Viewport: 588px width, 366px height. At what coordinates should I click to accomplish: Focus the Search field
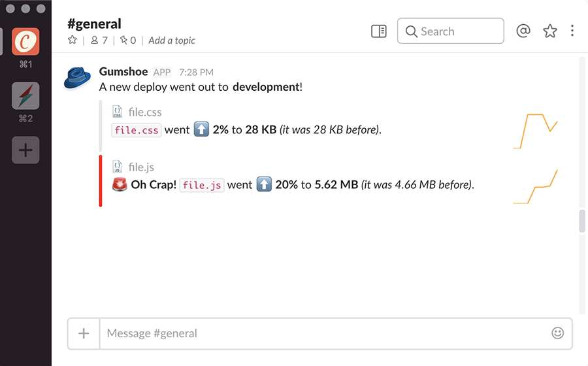(x=450, y=31)
